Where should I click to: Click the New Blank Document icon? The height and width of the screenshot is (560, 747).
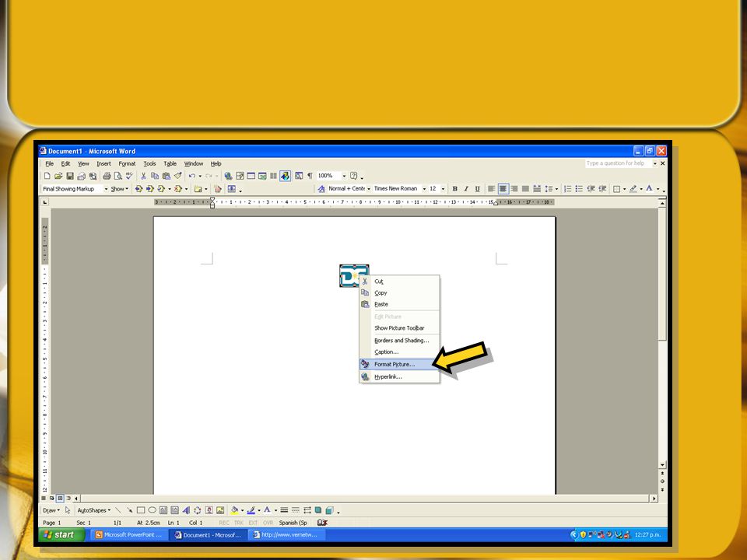coord(47,177)
